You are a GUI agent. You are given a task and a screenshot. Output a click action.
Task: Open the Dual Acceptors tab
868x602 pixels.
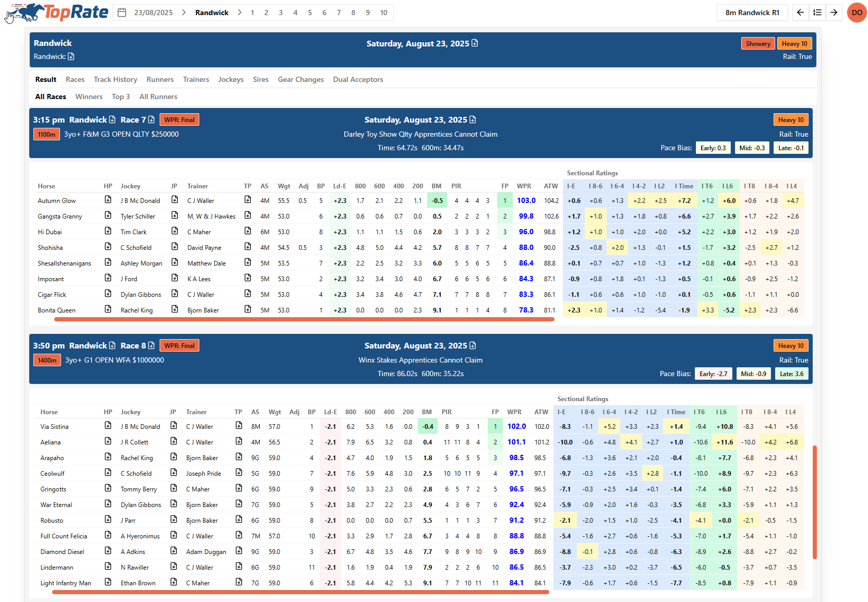click(x=358, y=79)
